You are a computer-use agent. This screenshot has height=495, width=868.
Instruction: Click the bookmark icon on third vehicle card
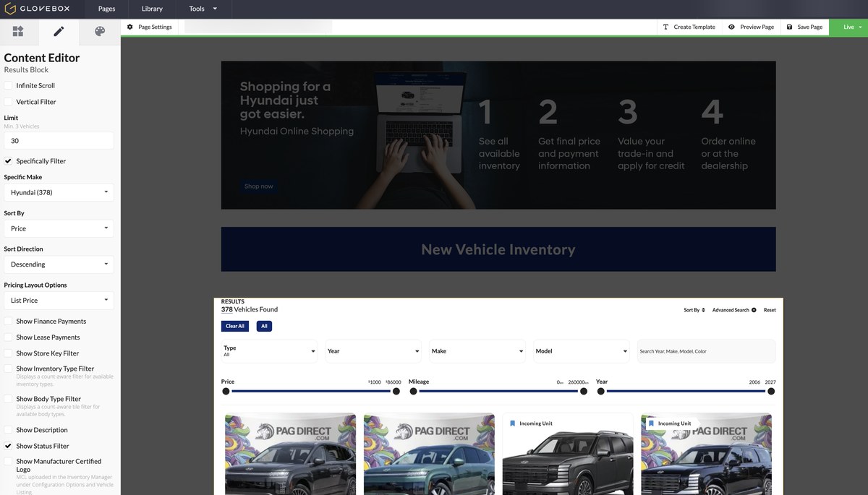pos(513,423)
